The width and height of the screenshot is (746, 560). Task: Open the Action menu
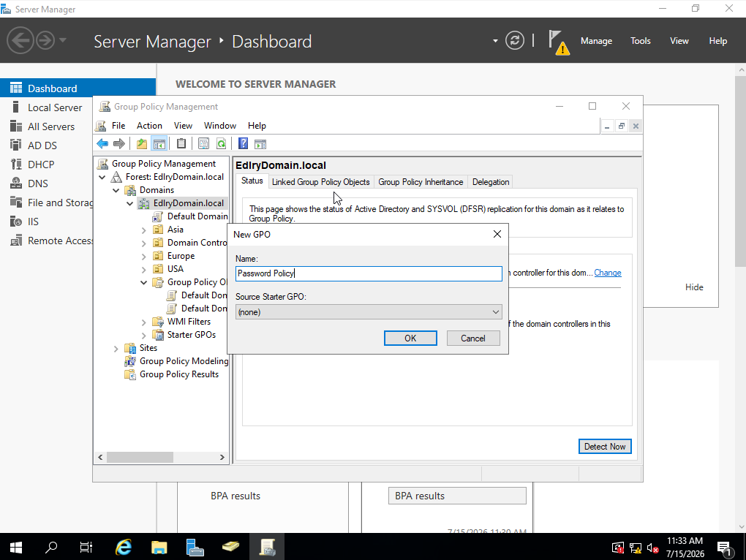tap(149, 126)
